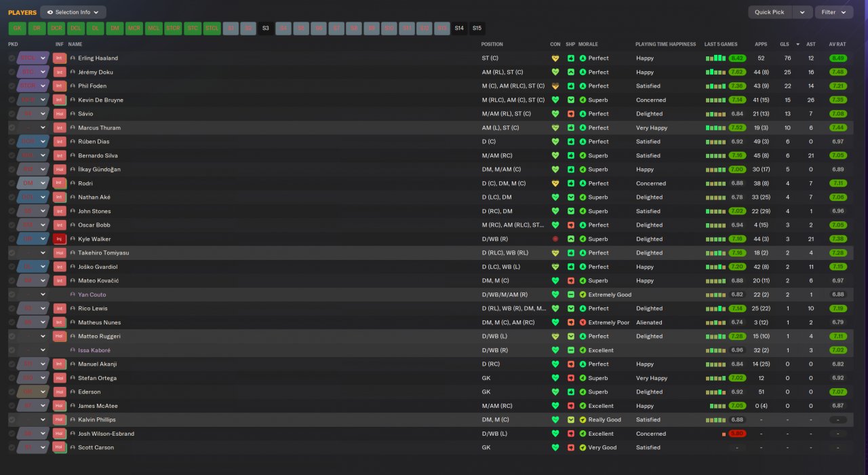This screenshot has width=868, height=475.
Task: Click Matteo Ruggeri's last 5 games form bars
Action: 715,337
